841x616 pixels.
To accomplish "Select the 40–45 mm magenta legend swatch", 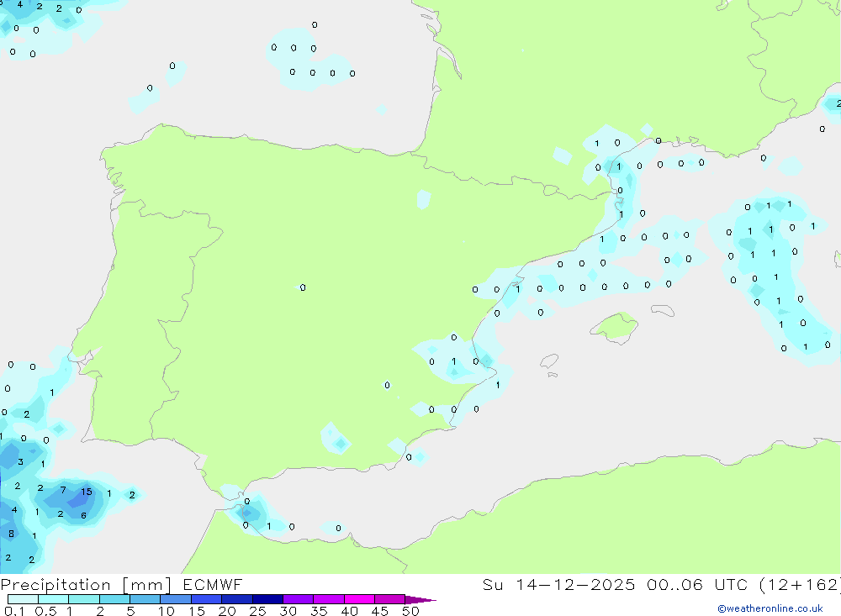I will tap(359, 599).
